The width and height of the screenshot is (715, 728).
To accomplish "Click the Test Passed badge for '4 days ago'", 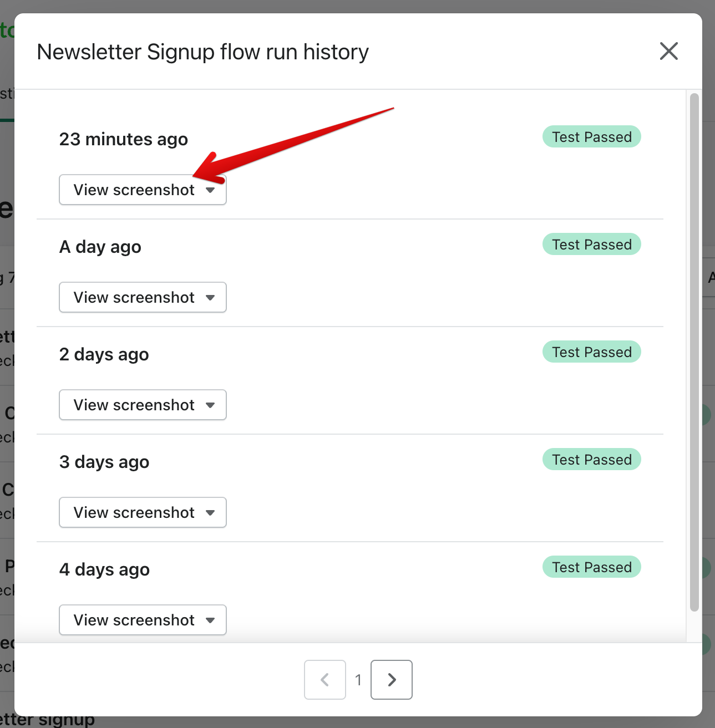I will pos(591,567).
